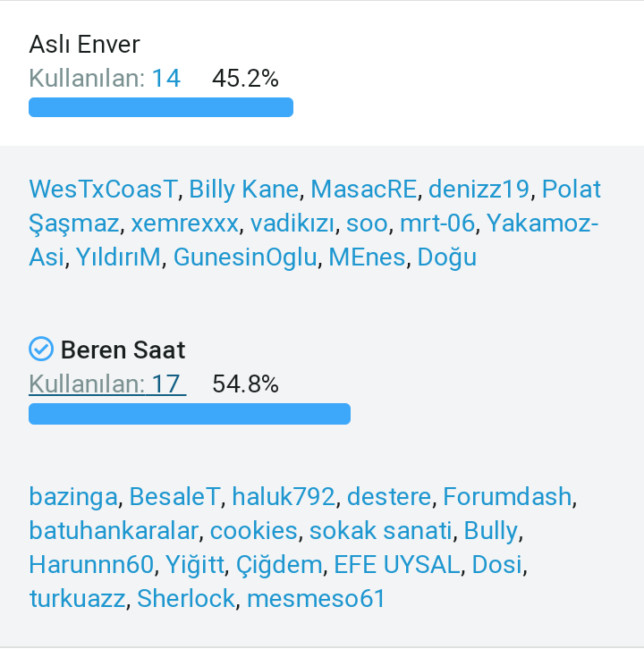Open Billy Kane user profile
644x649 pixels.
tap(243, 190)
